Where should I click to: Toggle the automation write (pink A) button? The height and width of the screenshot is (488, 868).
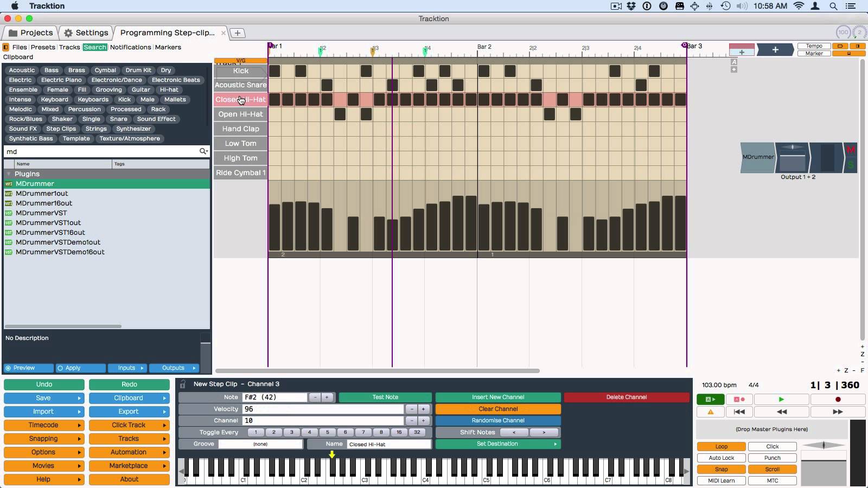(739, 399)
